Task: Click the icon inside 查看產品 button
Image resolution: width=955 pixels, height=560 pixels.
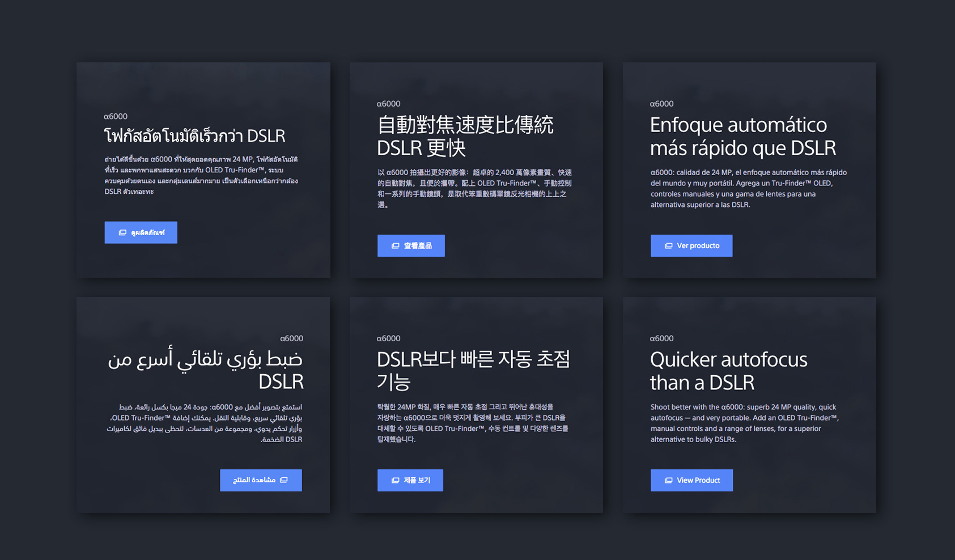Action: tap(396, 246)
